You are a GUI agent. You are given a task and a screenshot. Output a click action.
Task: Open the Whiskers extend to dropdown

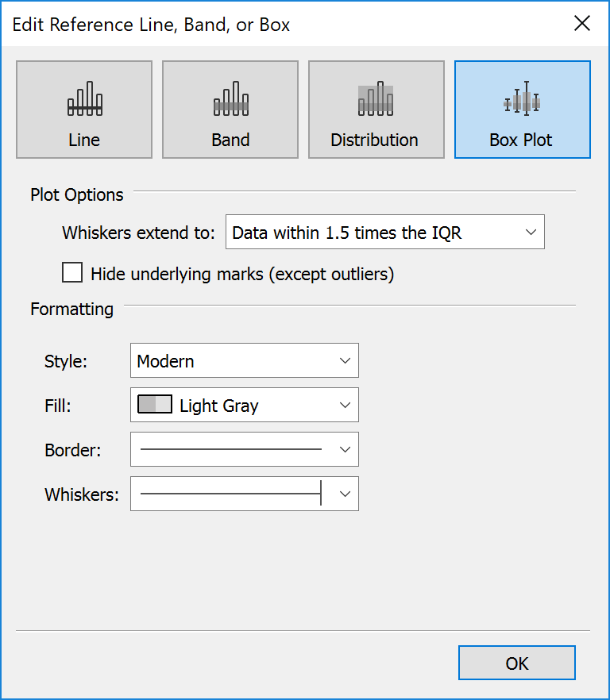pyautogui.click(x=384, y=232)
